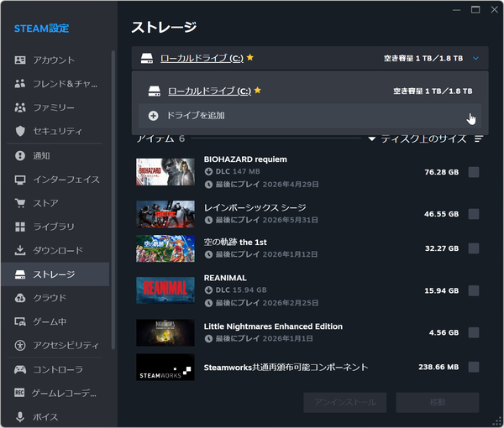The height and width of the screenshot is (428, 504).
Task: Click the DLC download icon under BIOHAZARD requiem
Action: 208,171
